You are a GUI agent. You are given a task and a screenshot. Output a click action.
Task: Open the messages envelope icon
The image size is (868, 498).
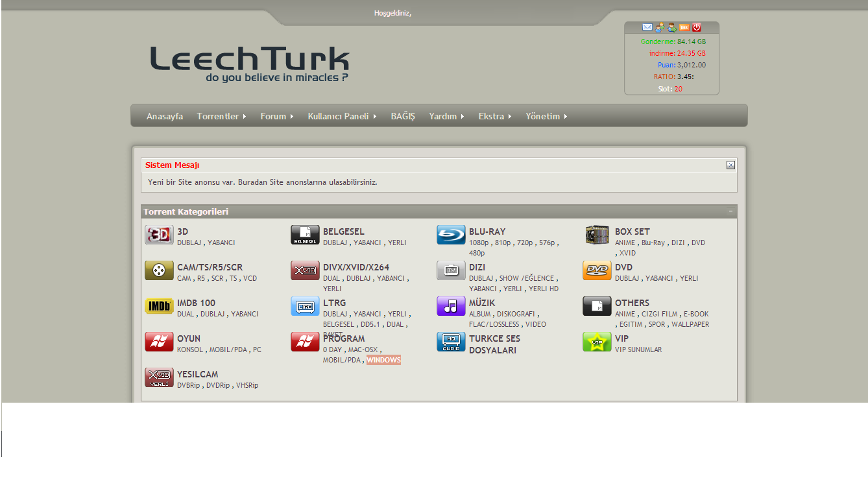647,27
